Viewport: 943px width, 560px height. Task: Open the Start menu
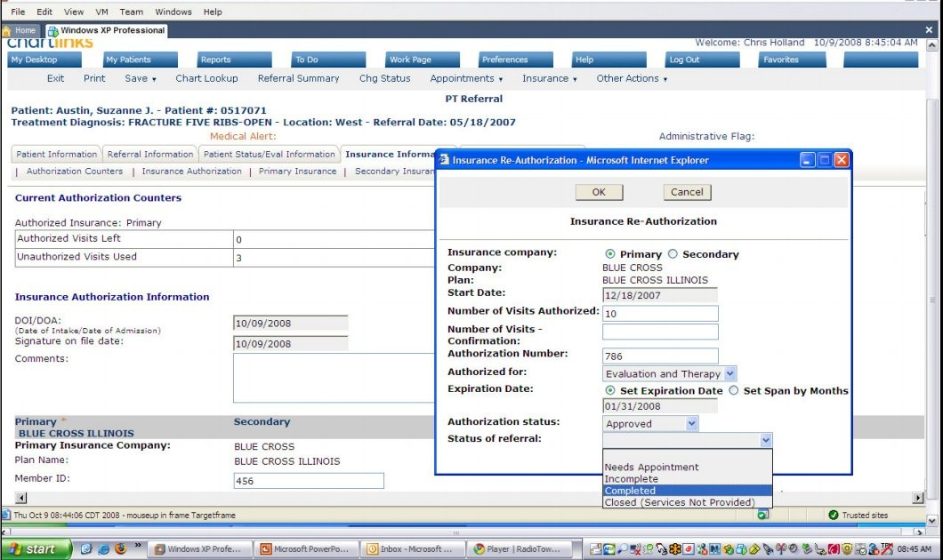click(x=36, y=549)
